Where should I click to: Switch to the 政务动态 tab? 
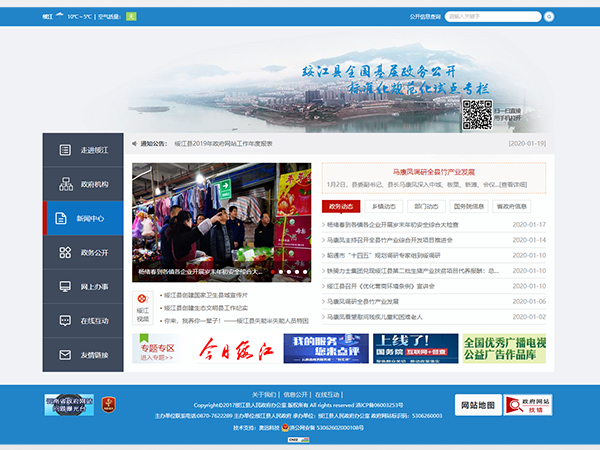click(341, 206)
